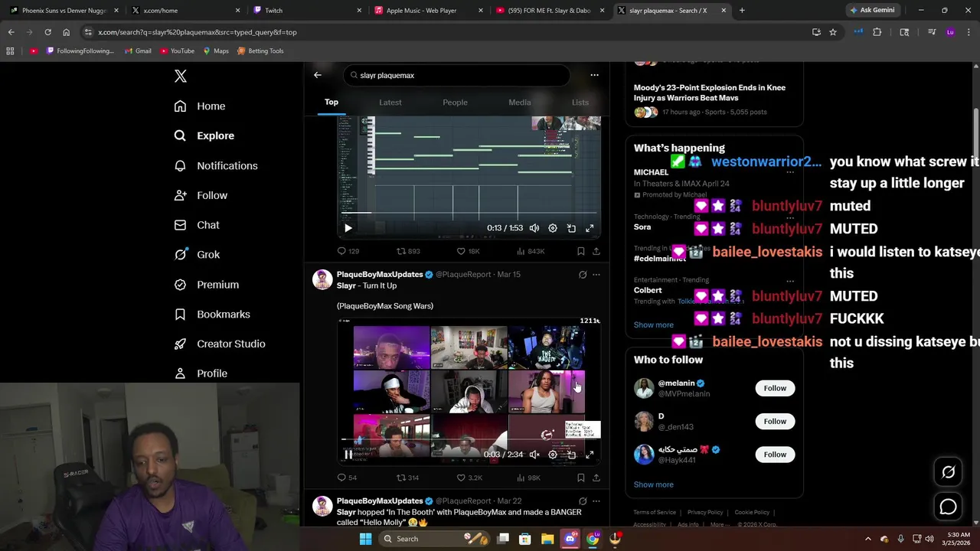Switch to the Lists search tab
Screen dimensions: 980x551
click(580, 103)
